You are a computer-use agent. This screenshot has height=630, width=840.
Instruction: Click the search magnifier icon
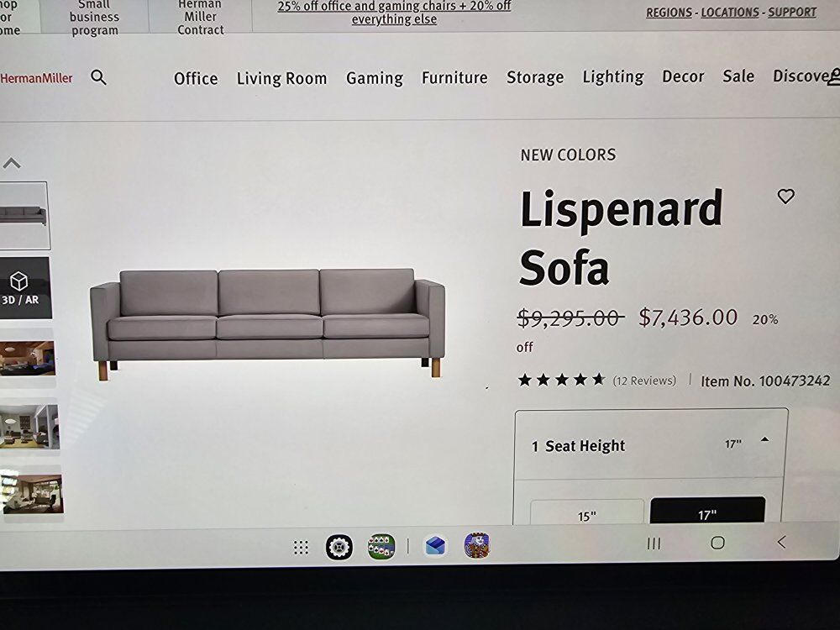[98, 77]
